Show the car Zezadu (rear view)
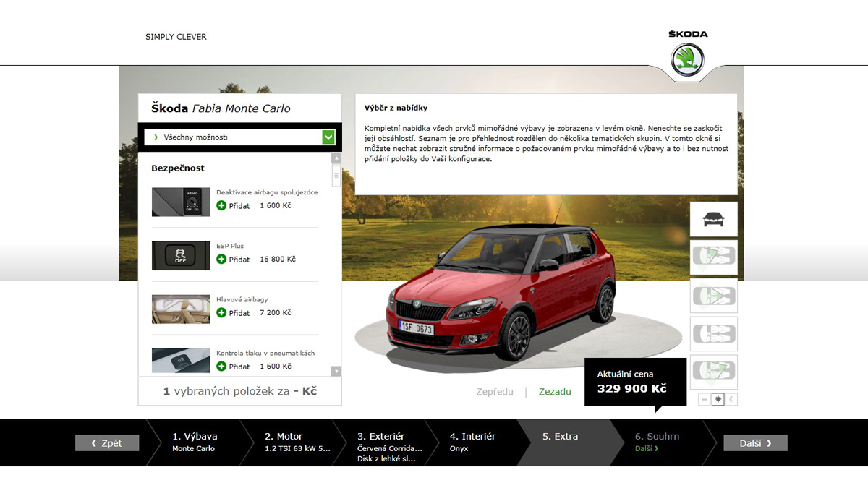This screenshot has height=488, width=868. pos(555,392)
